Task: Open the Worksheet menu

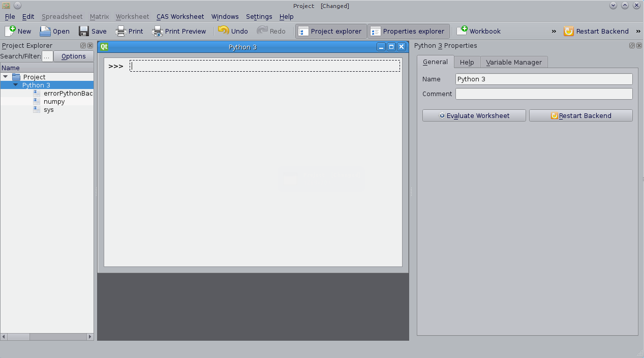Action: [132, 16]
